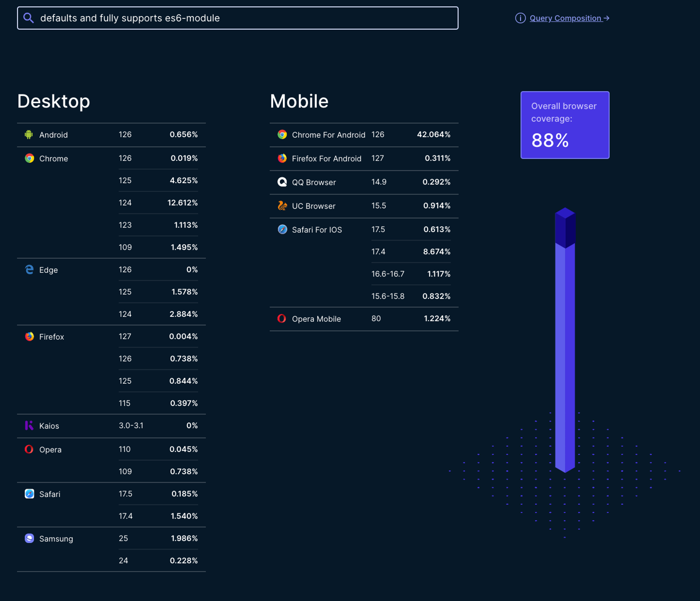Viewport: 700px width, 601px height.
Task: Click the UC Browser squirrel icon
Action: tap(282, 205)
